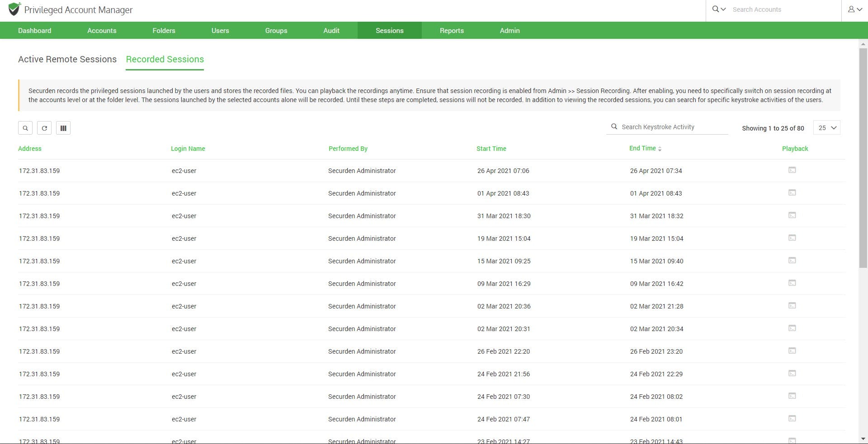Click start time '02 Mar 2021 20:36'
This screenshot has height=444, width=868.
click(504, 306)
